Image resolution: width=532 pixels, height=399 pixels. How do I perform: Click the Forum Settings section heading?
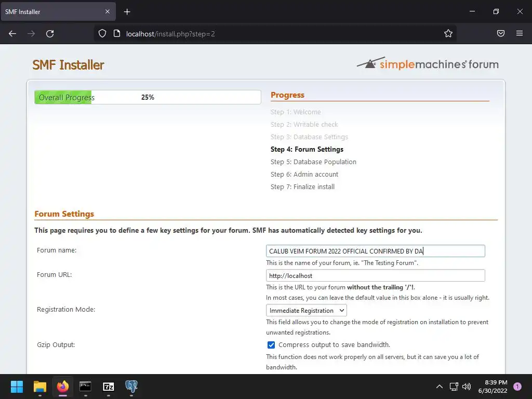[64, 214]
